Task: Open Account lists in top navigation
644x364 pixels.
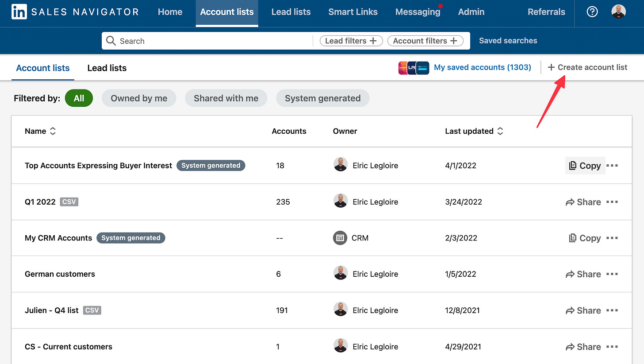Action: [x=227, y=12]
